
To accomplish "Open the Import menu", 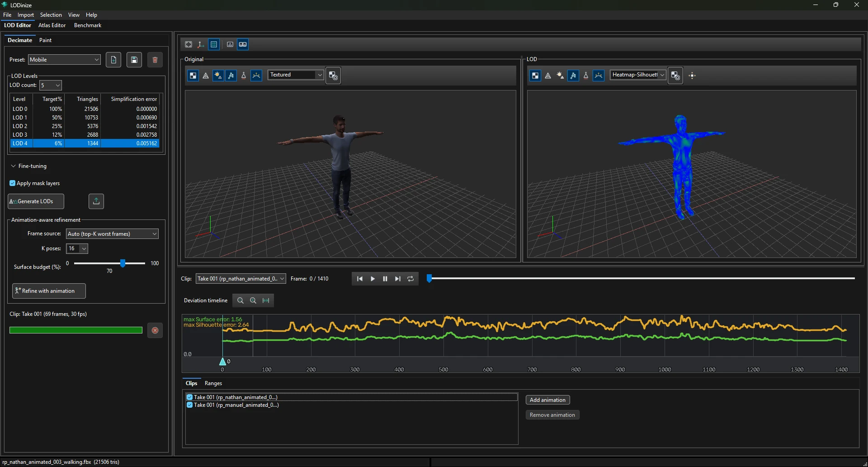I will point(26,15).
